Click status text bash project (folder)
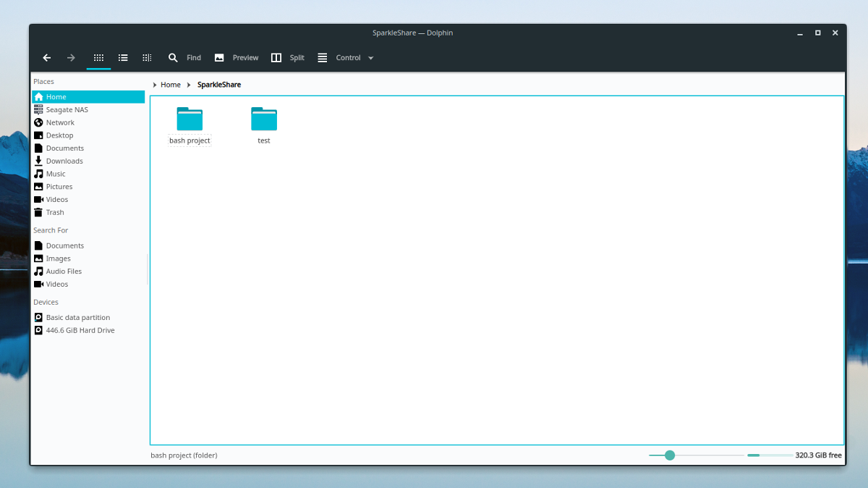The image size is (868, 488). (x=184, y=455)
